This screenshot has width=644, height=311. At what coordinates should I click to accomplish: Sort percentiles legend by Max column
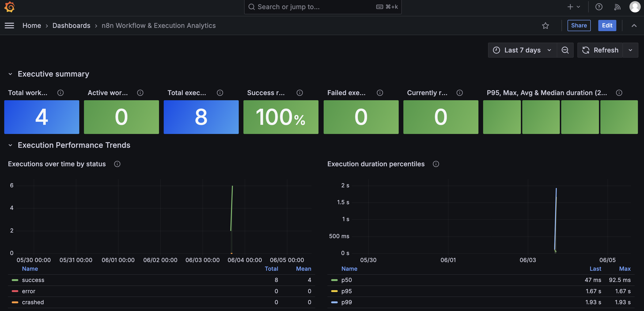point(625,269)
